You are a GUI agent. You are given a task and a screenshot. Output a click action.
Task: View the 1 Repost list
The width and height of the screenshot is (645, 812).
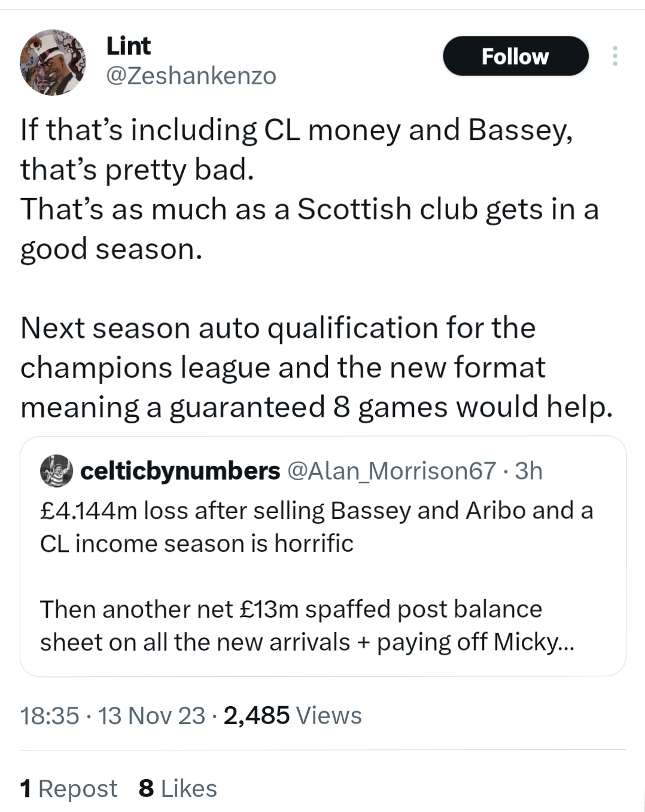(69, 789)
